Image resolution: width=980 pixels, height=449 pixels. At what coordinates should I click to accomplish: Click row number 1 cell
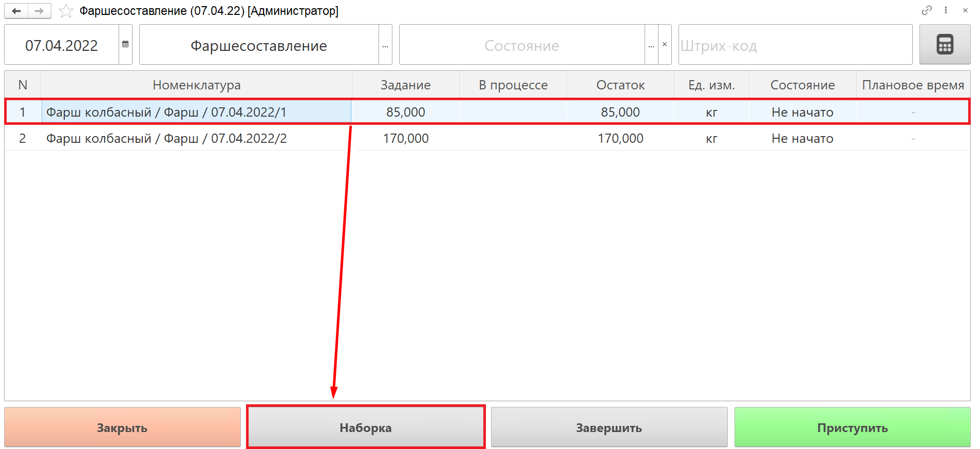[23, 112]
